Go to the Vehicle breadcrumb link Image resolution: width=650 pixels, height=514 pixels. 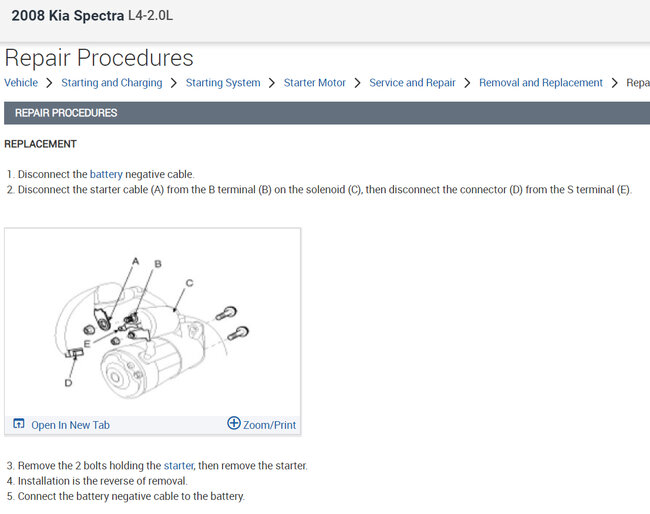(x=21, y=83)
